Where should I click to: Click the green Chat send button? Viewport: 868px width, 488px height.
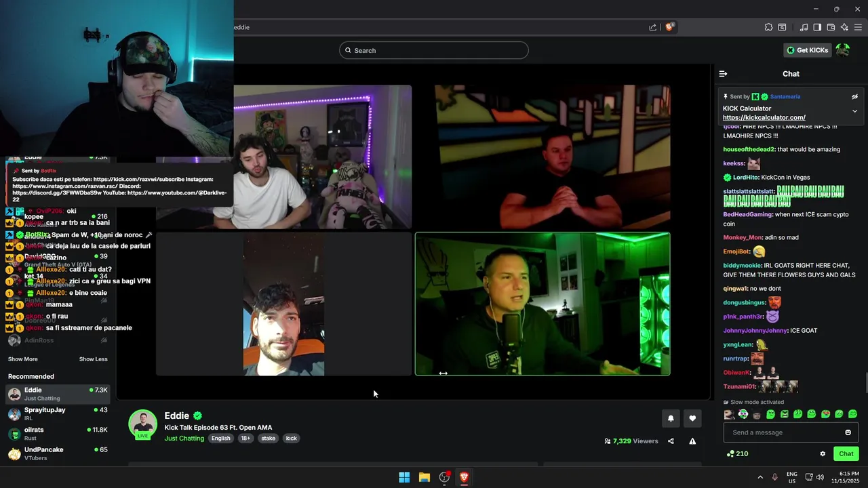click(x=846, y=454)
